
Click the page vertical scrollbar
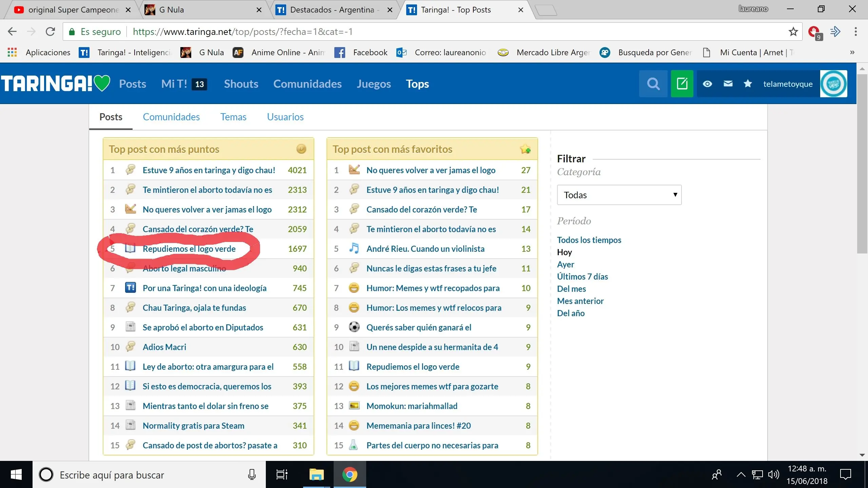[862, 163]
